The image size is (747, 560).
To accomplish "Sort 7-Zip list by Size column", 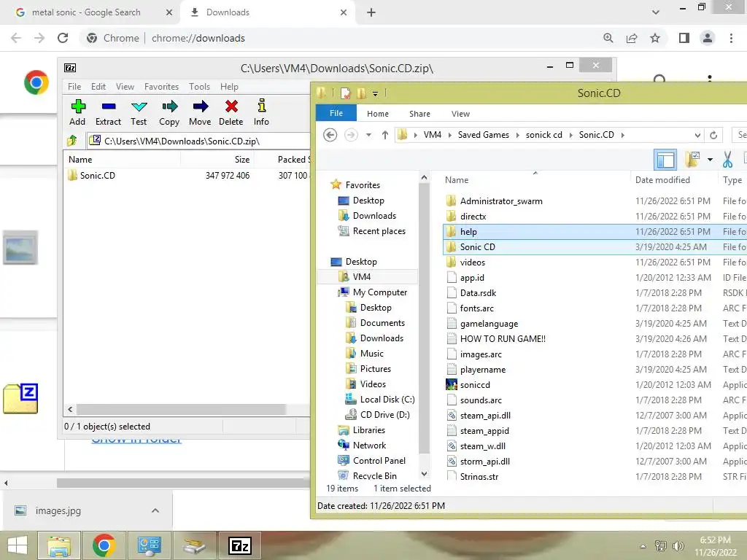I will coord(242,160).
